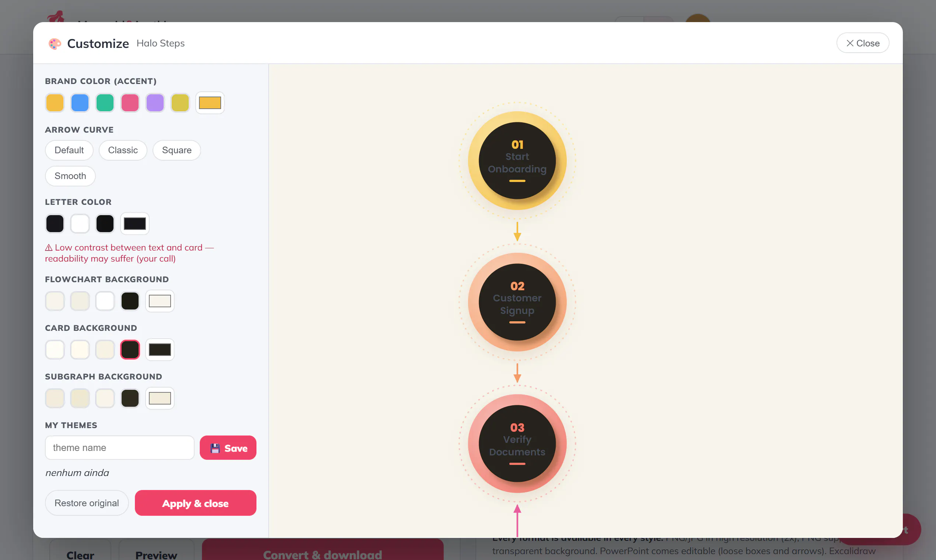Select the white letter color swatch
The width and height of the screenshot is (936, 560).
[80, 224]
